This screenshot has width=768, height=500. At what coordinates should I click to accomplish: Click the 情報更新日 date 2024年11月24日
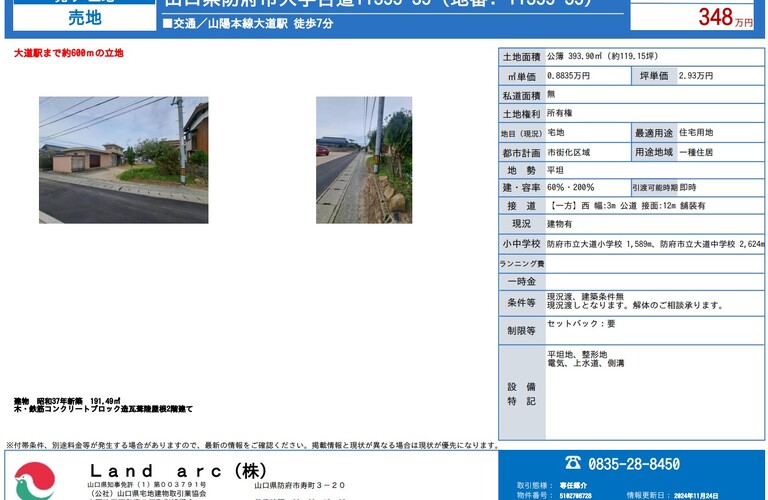pos(696,496)
